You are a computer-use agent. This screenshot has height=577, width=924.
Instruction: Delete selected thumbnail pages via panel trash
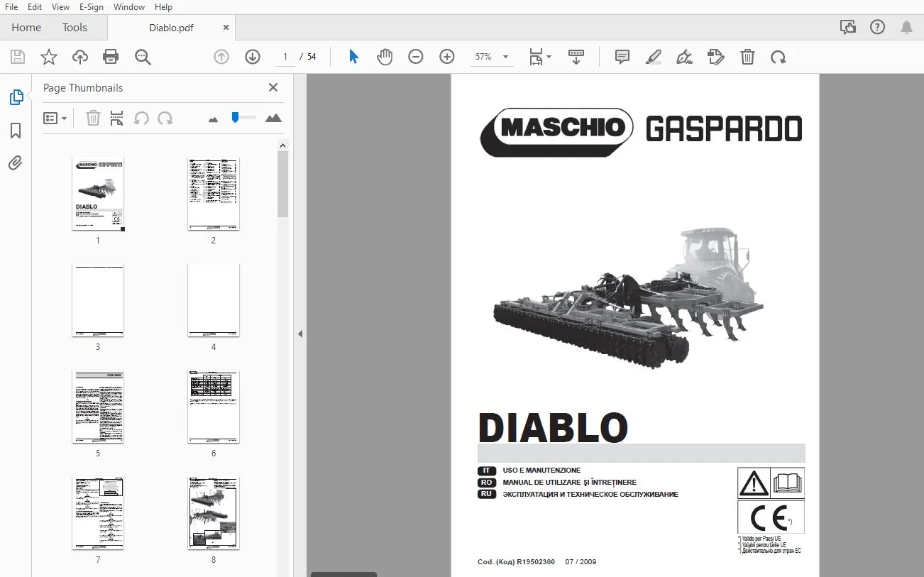click(x=93, y=118)
